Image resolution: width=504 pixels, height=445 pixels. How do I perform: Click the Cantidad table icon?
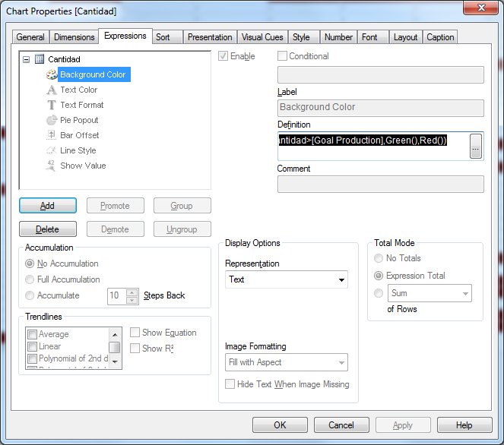[40, 59]
